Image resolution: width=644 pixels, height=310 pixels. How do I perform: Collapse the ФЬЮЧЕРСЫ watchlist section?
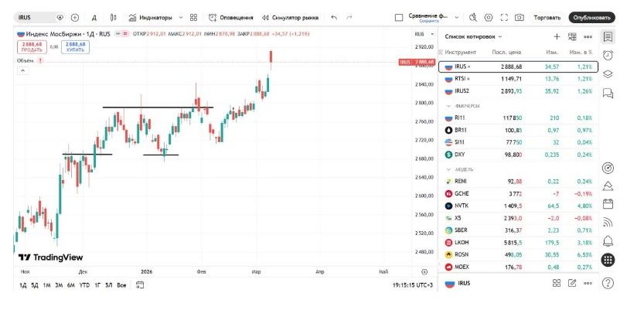pos(450,104)
